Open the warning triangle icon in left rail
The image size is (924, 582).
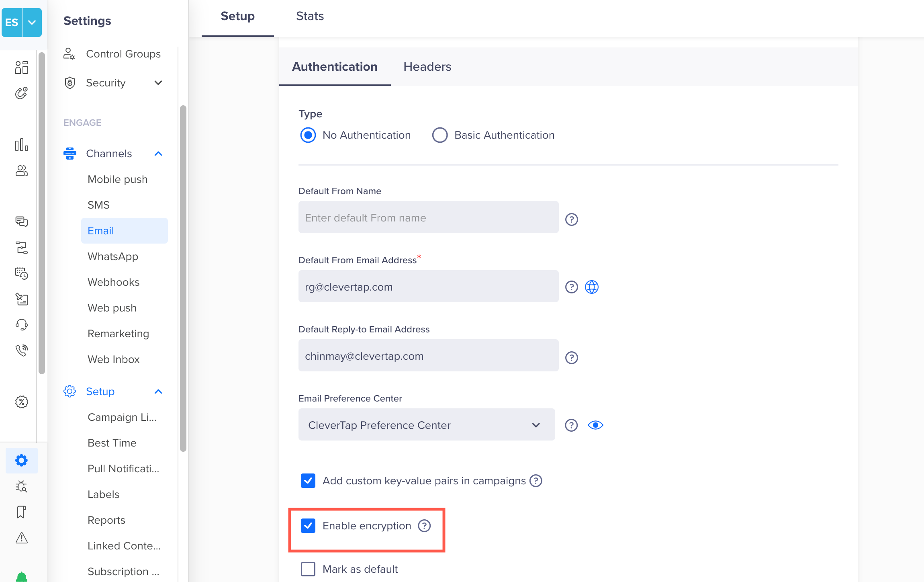coord(22,538)
